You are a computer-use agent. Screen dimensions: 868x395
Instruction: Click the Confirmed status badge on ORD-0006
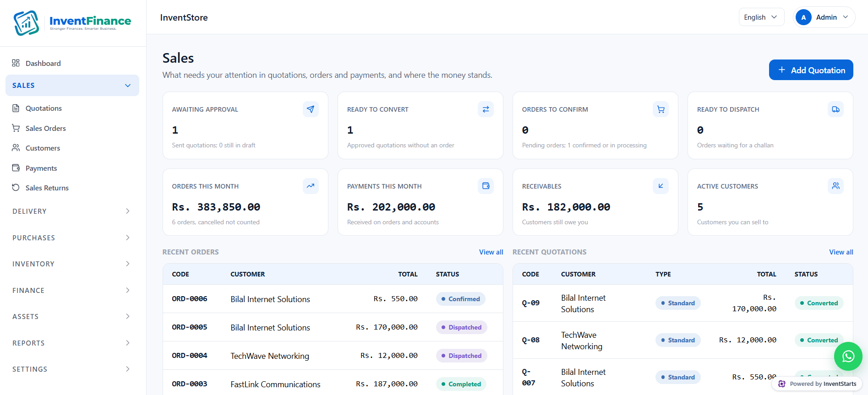[x=460, y=299]
